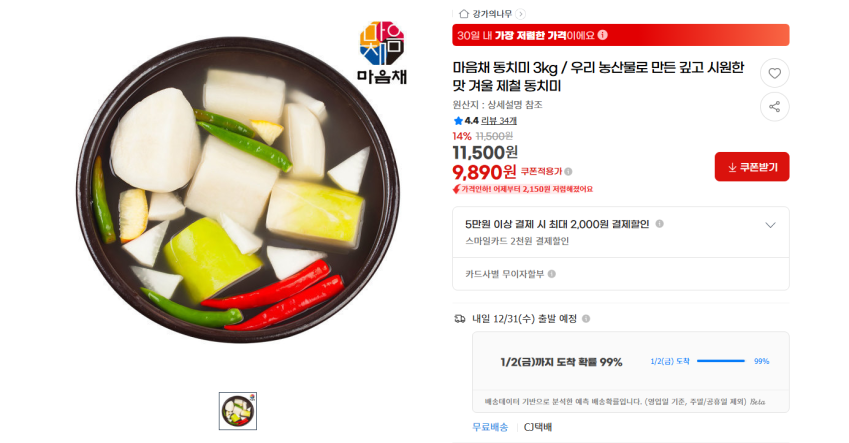Select the product image thumbnail
This screenshot has width=849, height=443.
[238, 411]
